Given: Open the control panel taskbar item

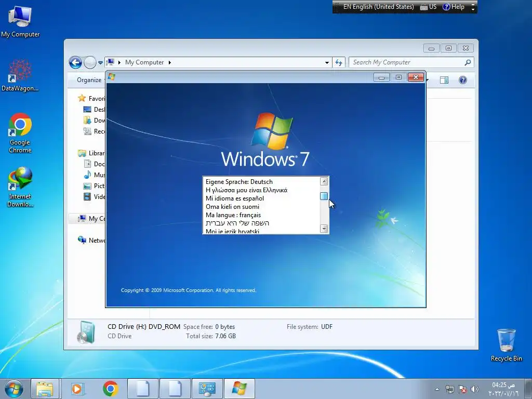Looking at the screenshot, I should [207, 389].
